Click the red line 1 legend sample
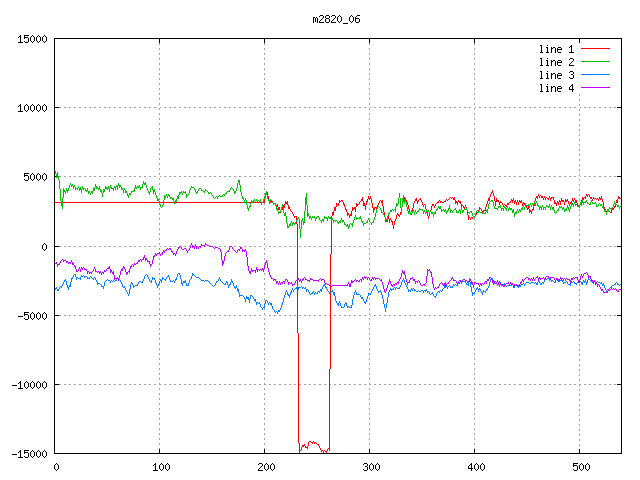Viewport: 640px width, 480px height. click(595, 49)
